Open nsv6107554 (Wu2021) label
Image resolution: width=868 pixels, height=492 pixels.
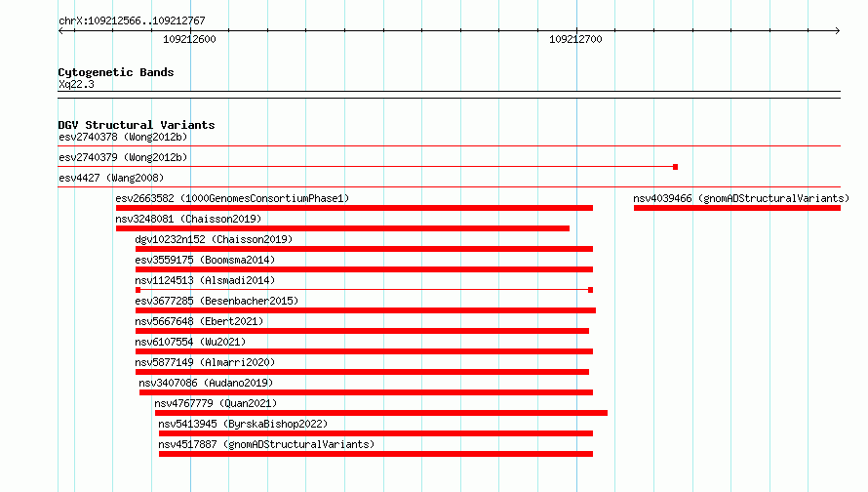[x=190, y=342]
